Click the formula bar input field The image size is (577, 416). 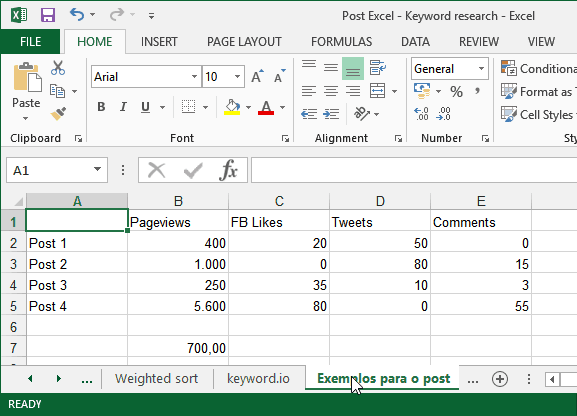414,170
